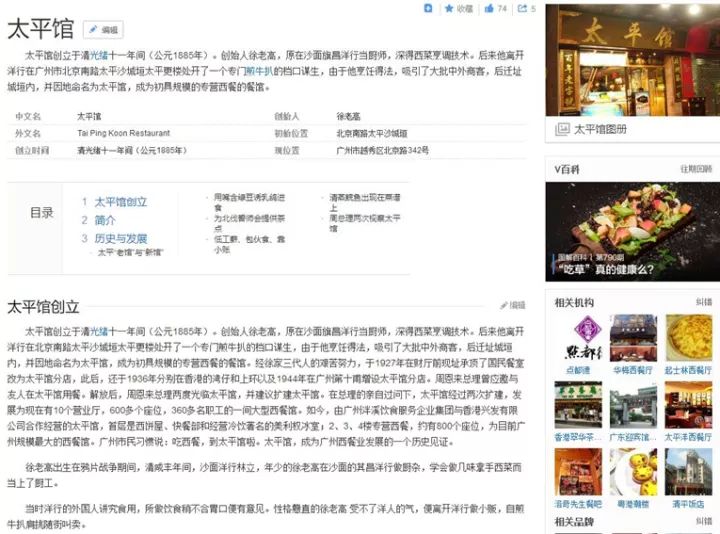Select the 周总理两次视察太平馆 sub-item in the contents
720x534 pixels.
(x=365, y=223)
